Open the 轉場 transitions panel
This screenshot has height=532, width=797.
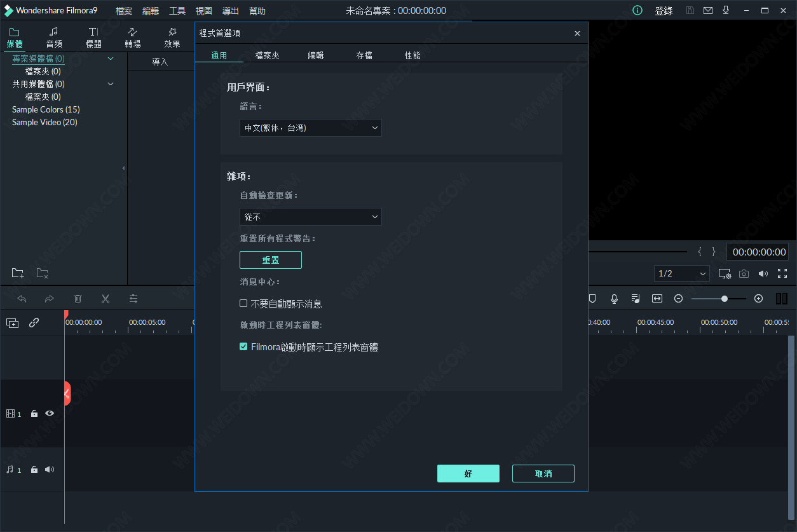pos(133,38)
